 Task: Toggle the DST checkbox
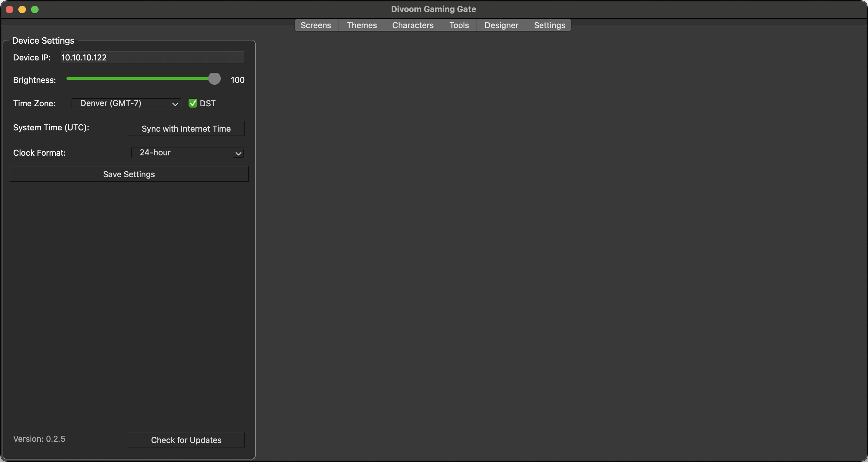(193, 103)
